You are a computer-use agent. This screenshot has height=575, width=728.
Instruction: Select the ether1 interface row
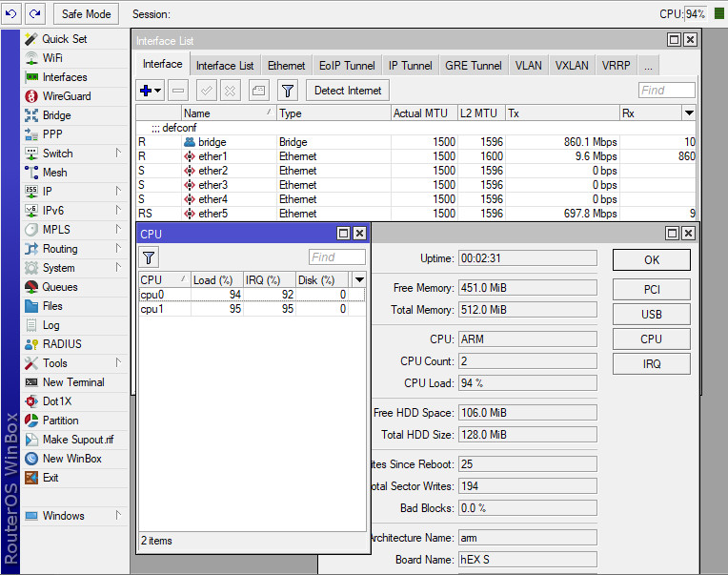(415, 156)
